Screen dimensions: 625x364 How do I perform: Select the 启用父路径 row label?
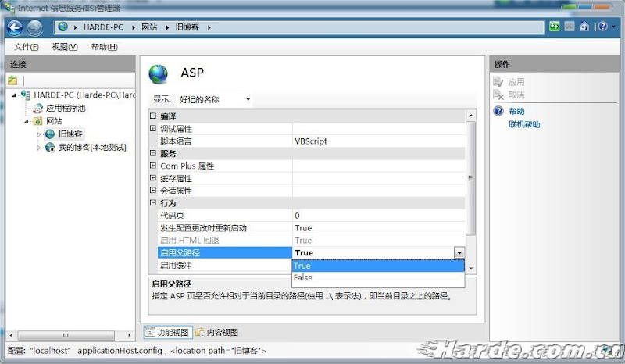pyautogui.click(x=225, y=253)
